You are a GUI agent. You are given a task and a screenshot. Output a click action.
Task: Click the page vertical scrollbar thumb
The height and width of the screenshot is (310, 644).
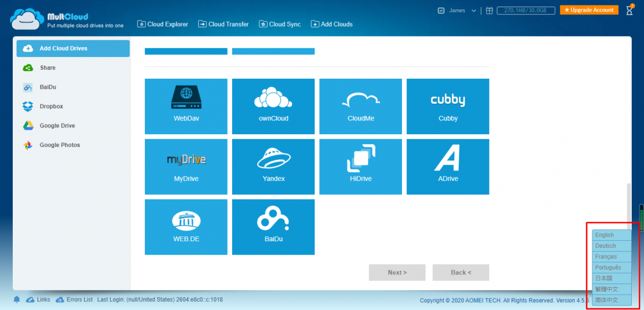[628, 207]
